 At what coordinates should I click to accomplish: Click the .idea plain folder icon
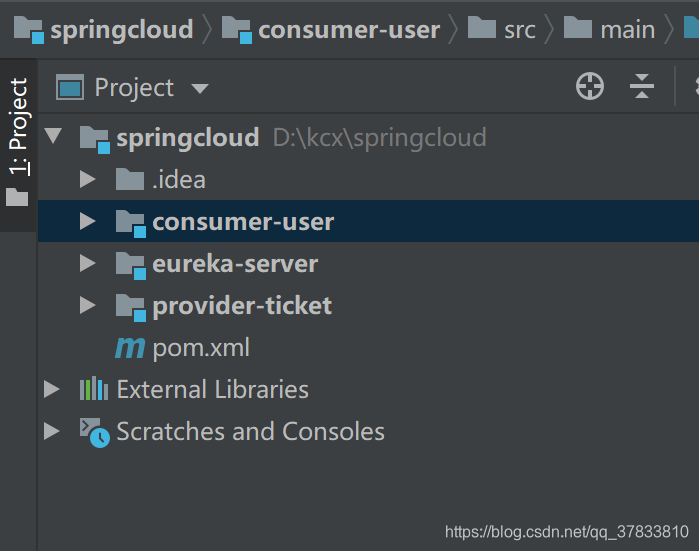click(x=129, y=179)
